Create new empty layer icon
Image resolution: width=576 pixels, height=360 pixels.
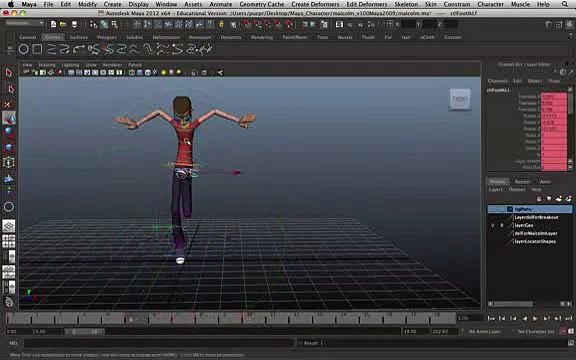tap(559, 199)
